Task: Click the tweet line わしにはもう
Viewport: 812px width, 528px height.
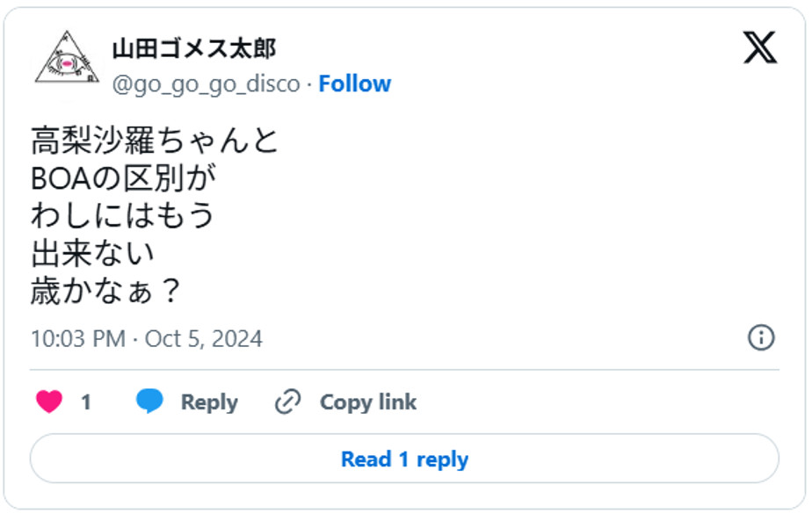Action: pos(123,216)
